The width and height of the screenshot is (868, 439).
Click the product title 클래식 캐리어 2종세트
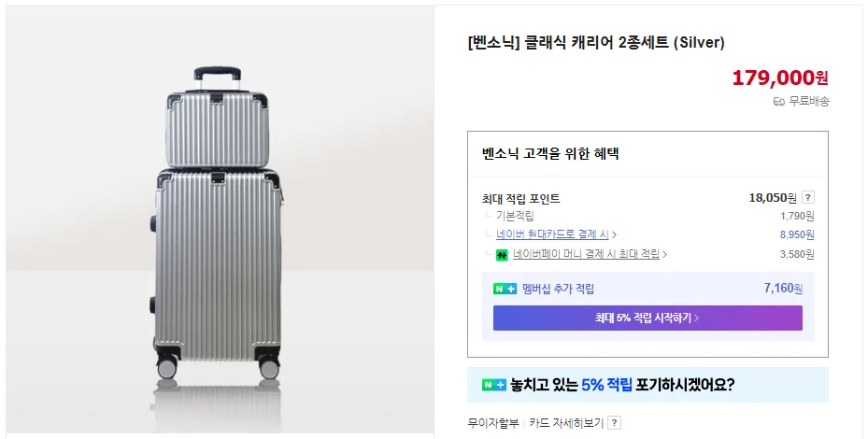(596, 43)
